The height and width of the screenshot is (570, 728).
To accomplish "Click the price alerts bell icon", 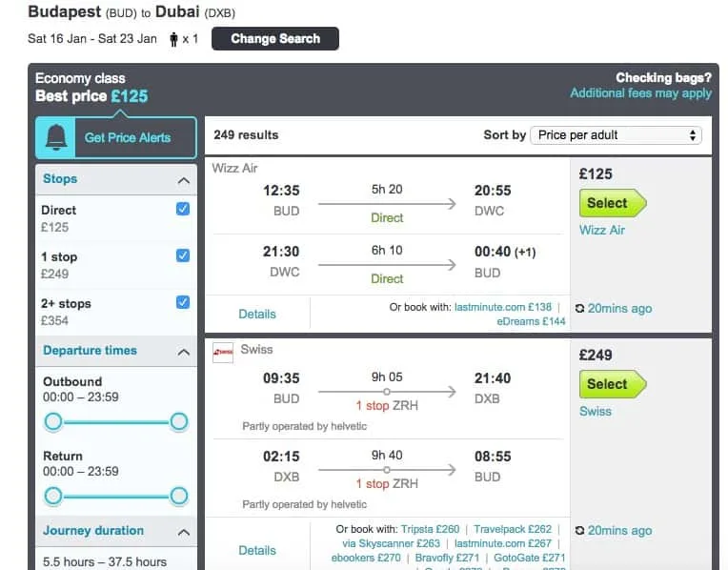I will (57, 137).
